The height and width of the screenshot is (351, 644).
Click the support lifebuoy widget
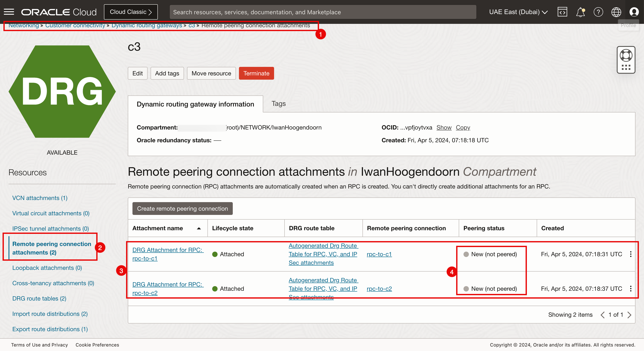click(626, 56)
